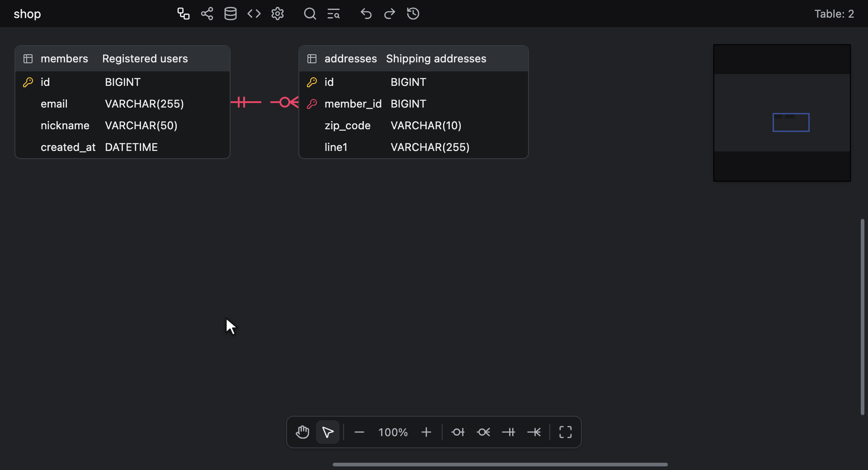This screenshot has height=470, width=868.
Task: Click the Shipping addresses comment
Action: click(436, 59)
